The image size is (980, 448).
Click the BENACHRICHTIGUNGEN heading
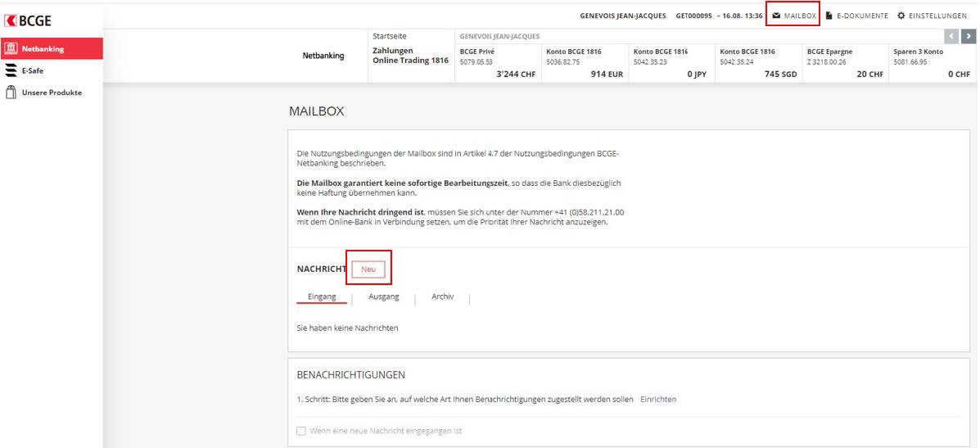tap(351, 375)
